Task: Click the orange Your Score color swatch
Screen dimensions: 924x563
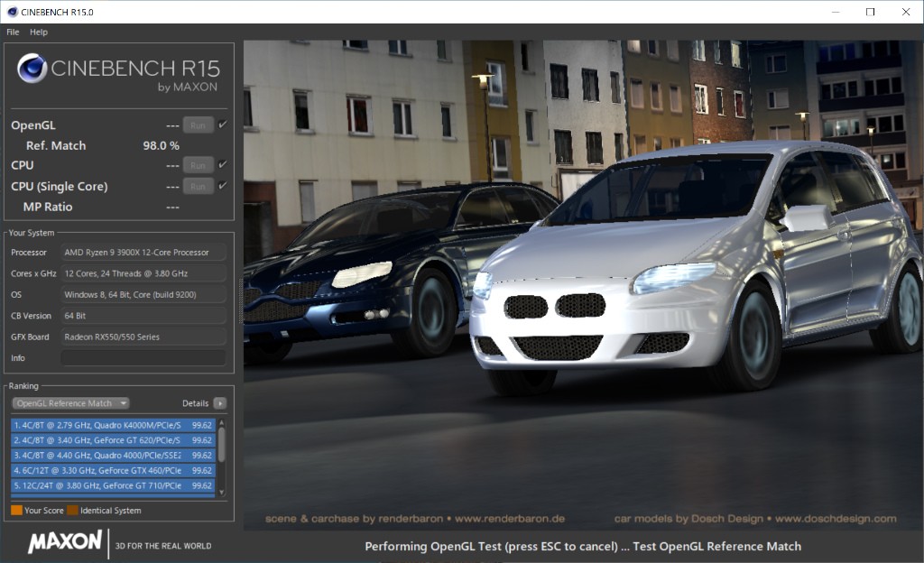Action: point(16,511)
